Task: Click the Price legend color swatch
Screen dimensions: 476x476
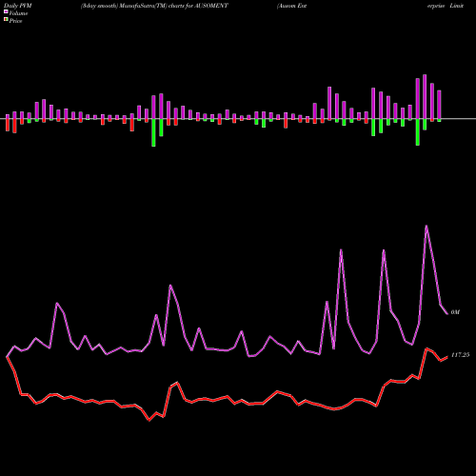Action: [x=6, y=20]
